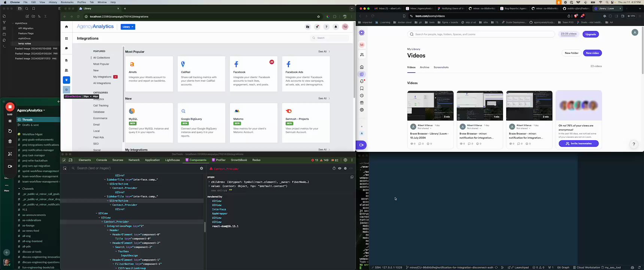Suspend the selected component with stopwatch icon
Image resolution: width=644 pixels, height=270 pixels.
tap(334, 168)
